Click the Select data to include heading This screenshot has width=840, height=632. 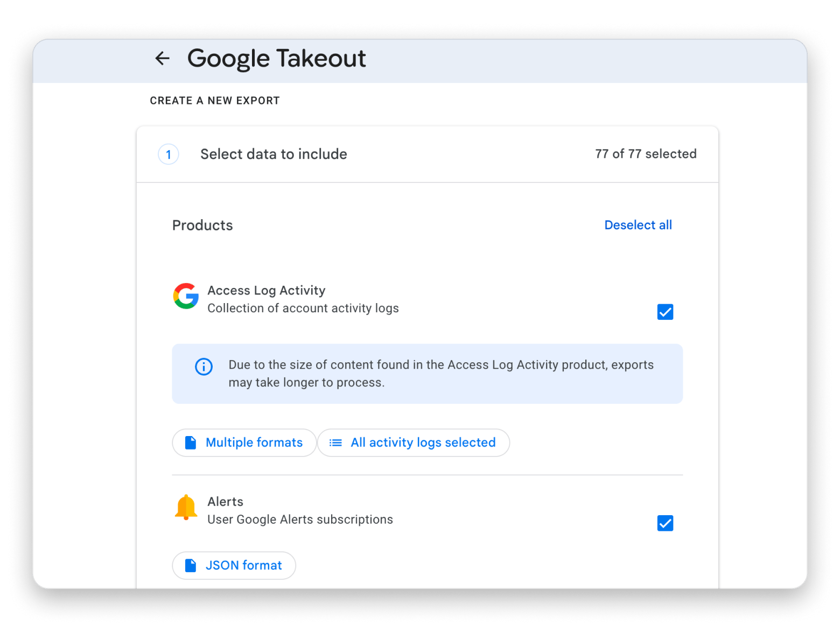[274, 154]
